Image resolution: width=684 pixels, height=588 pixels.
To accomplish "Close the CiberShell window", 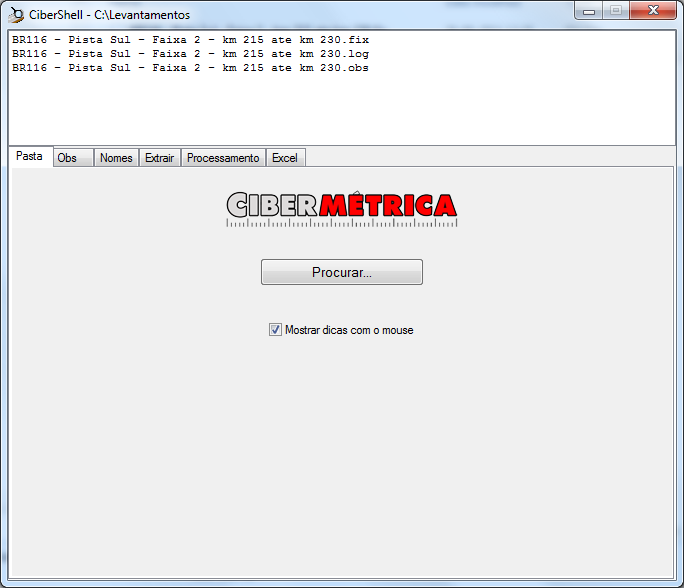I will click(653, 10).
